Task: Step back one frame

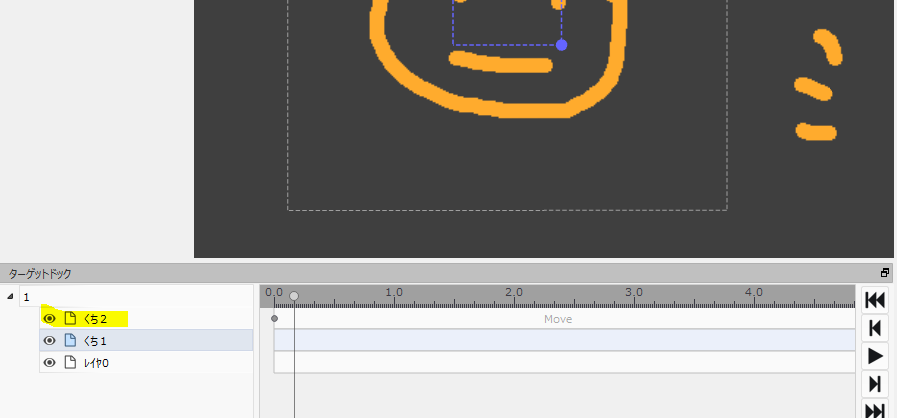Action: 875,328
